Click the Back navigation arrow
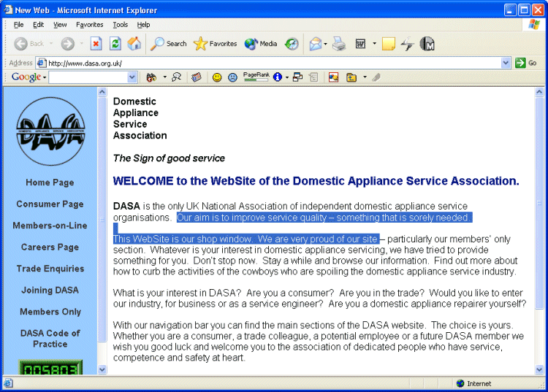Screen dimensions: 548x392 point(21,44)
